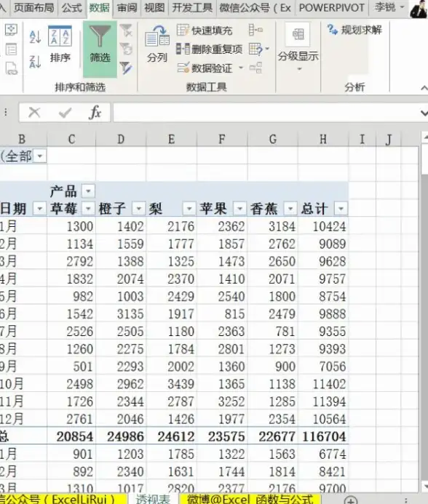
Task: Open the POWERPIVOT tab
Action: [332, 7]
